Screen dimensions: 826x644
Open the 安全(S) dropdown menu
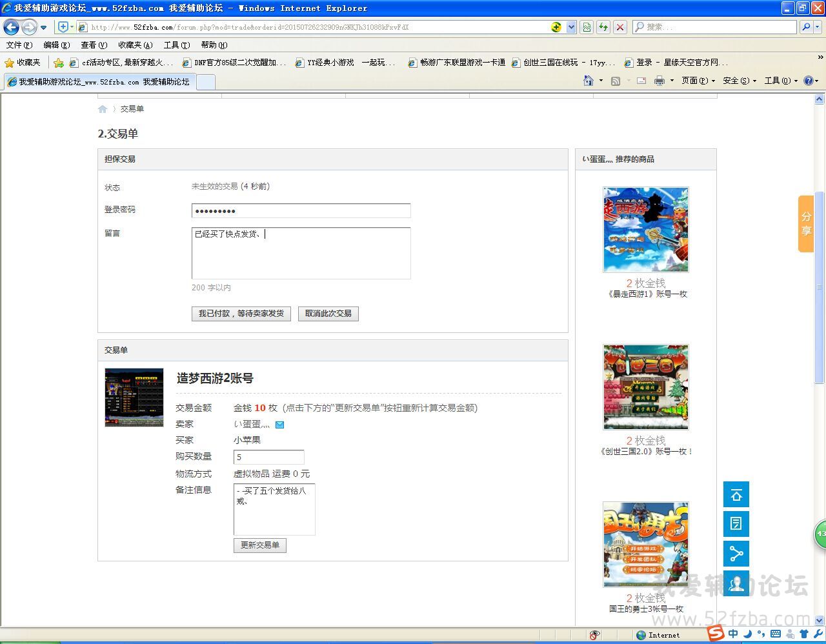(x=740, y=81)
